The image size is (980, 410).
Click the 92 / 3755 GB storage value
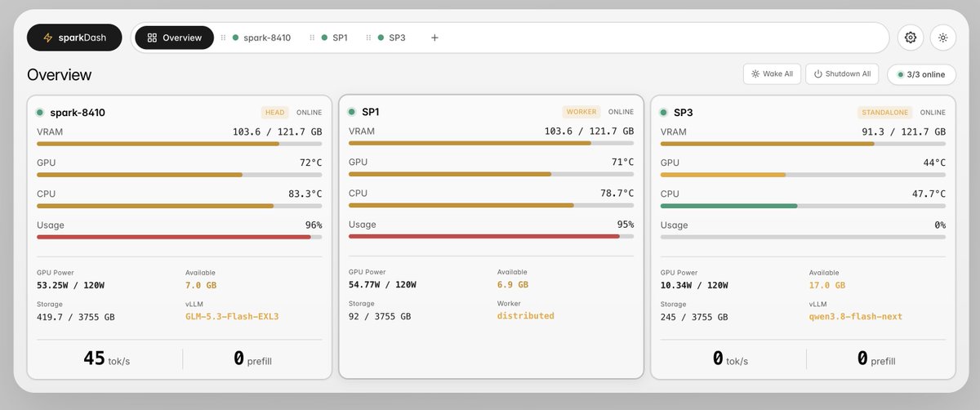point(380,315)
